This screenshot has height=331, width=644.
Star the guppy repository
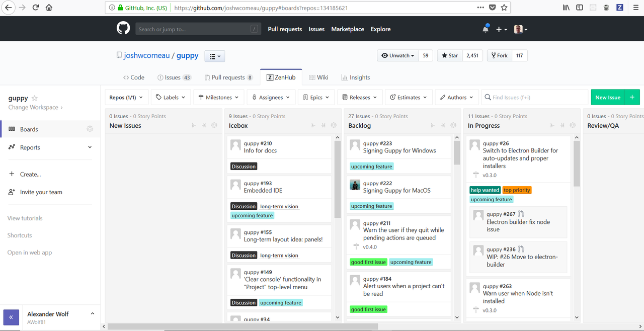(x=450, y=55)
